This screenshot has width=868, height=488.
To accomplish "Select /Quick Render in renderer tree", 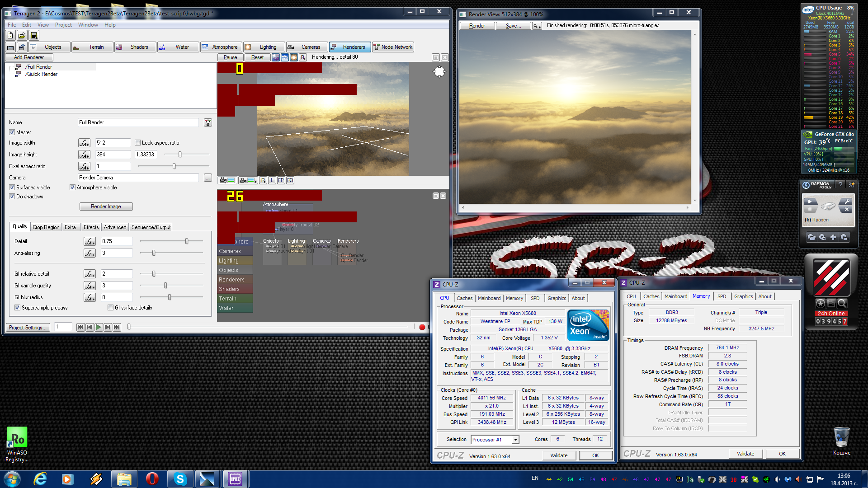I will (x=42, y=74).
